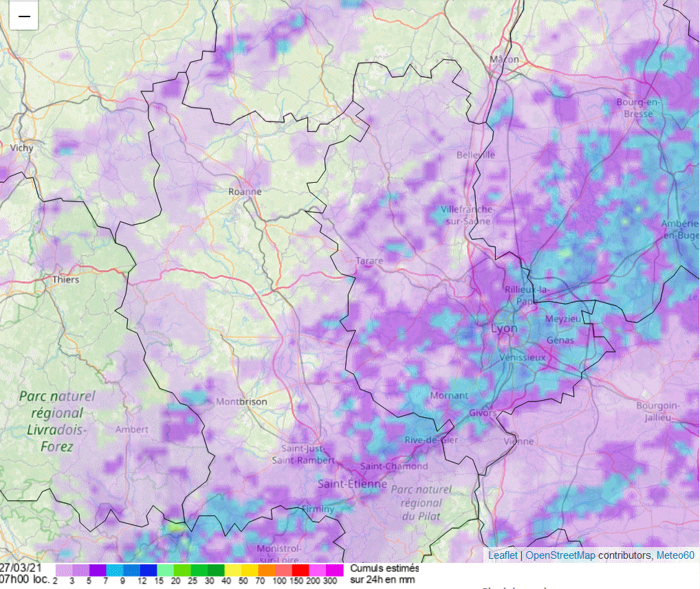Select the orange 70 mm legend swatch
The height and width of the screenshot is (589, 700).
click(266, 570)
